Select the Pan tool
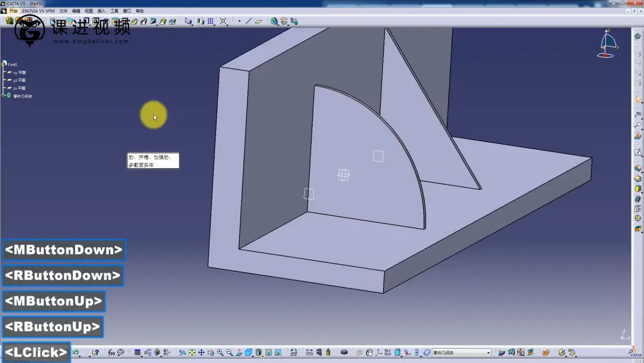 (x=201, y=353)
